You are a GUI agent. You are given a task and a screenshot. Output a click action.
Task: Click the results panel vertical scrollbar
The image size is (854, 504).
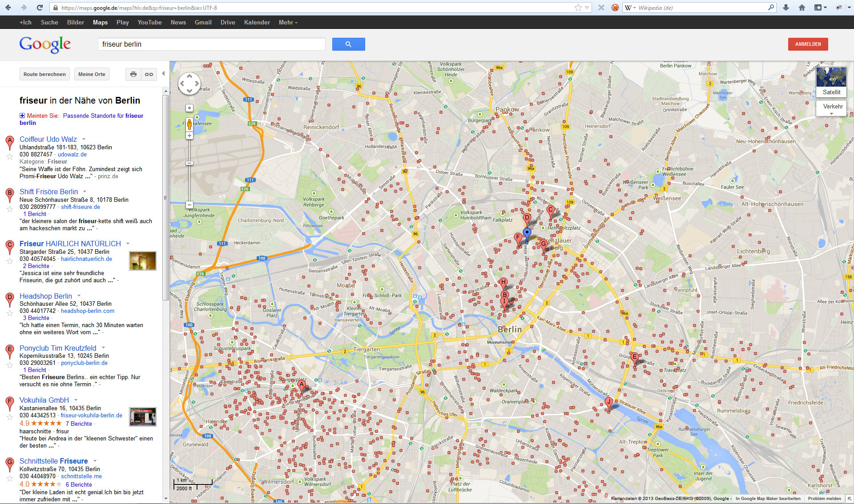pyautogui.click(x=166, y=198)
